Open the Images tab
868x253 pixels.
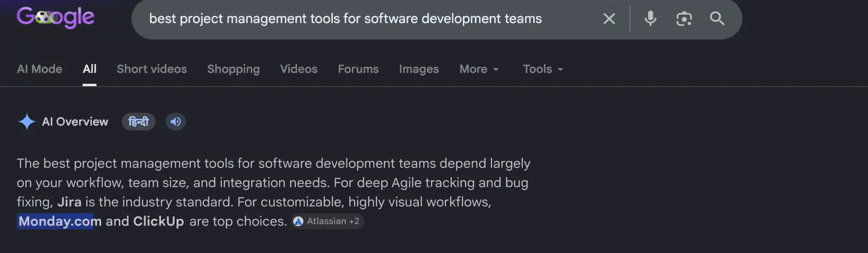click(x=419, y=69)
